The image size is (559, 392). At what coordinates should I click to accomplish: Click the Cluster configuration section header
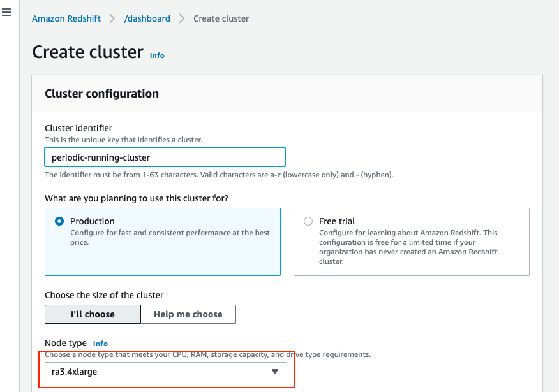pyautogui.click(x=101, y=93)
